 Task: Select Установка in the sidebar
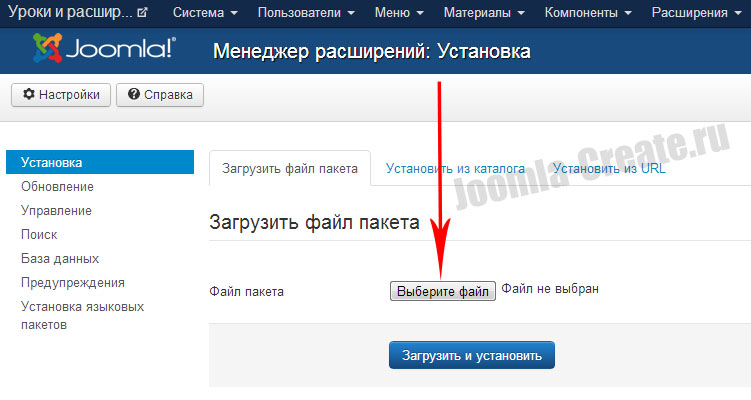coord(51,162)
